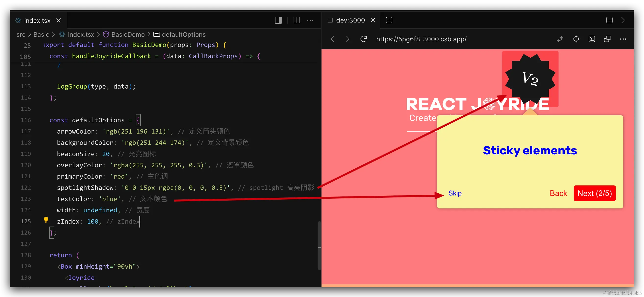Activate the element inspector crosshair icon

[x=576, y=39]
